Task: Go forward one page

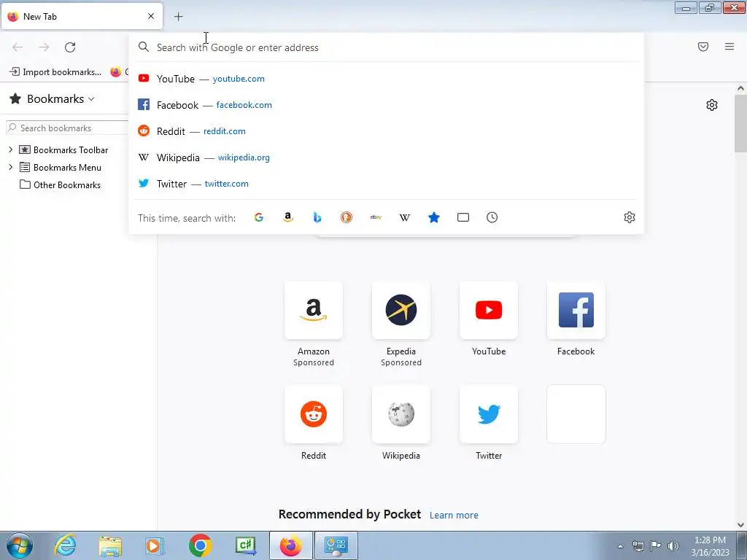Action: 44,47
